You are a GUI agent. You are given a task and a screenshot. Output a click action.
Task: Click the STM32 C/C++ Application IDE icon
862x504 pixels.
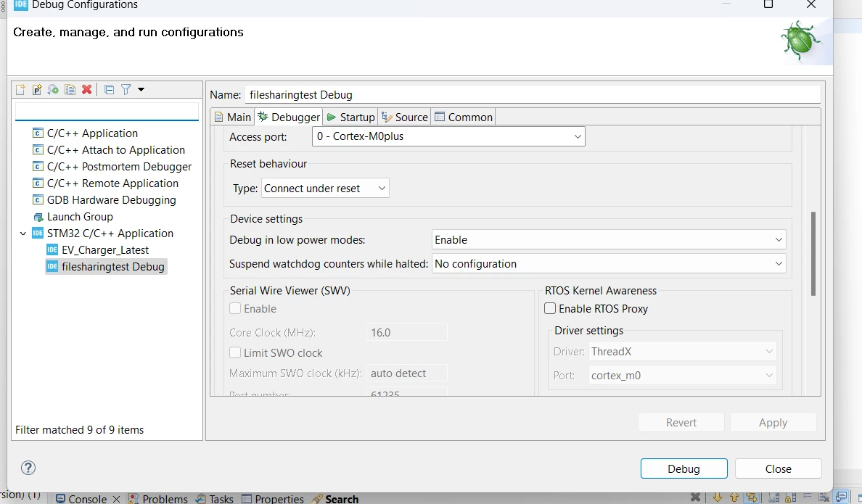pos(38,233)
